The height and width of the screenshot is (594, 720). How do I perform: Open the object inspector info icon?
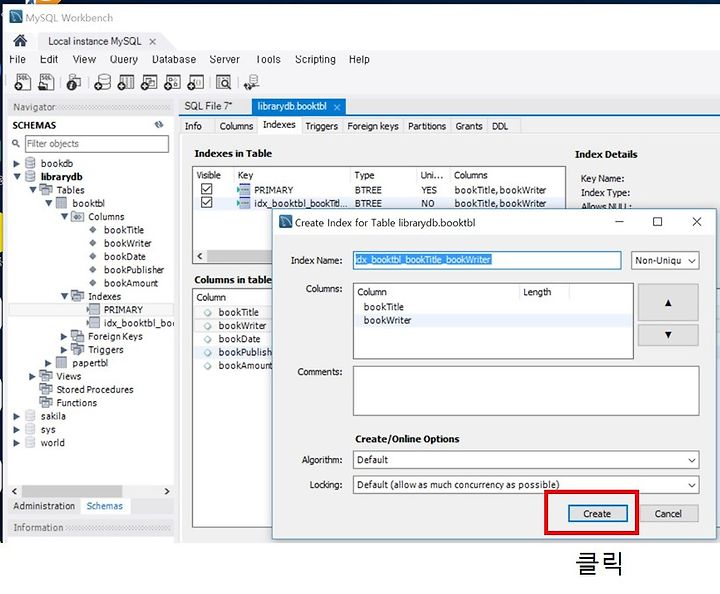73,82
